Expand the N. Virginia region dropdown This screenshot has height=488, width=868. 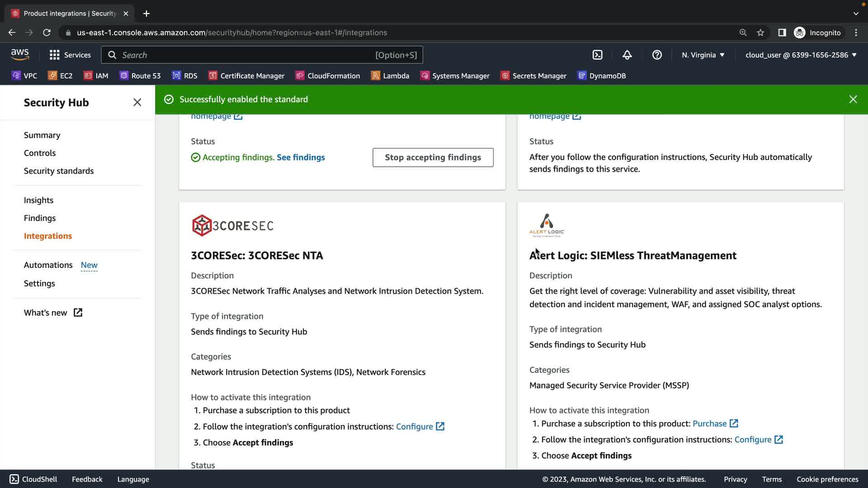[703, 55]
